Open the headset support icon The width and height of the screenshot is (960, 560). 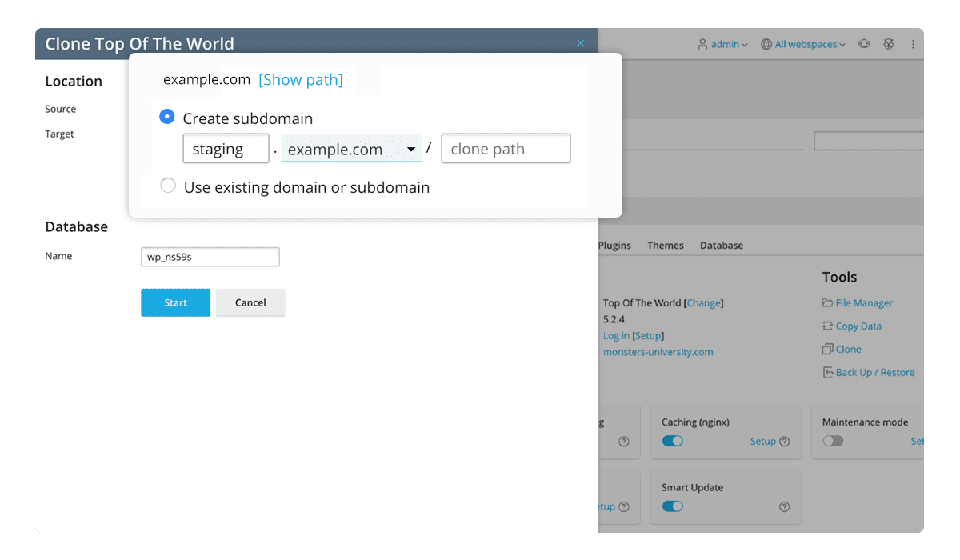pos(864,44)
